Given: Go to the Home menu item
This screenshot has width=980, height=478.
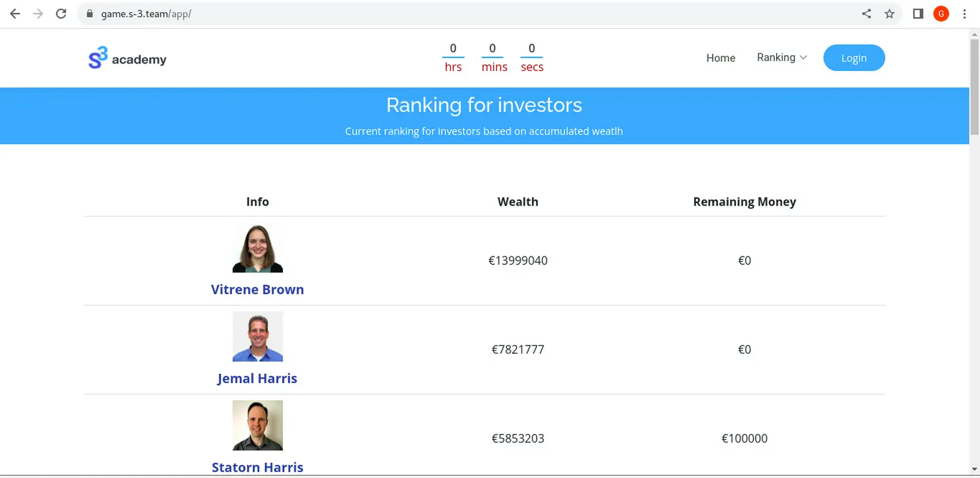Looking at the screenshot, I should (720, 58).
